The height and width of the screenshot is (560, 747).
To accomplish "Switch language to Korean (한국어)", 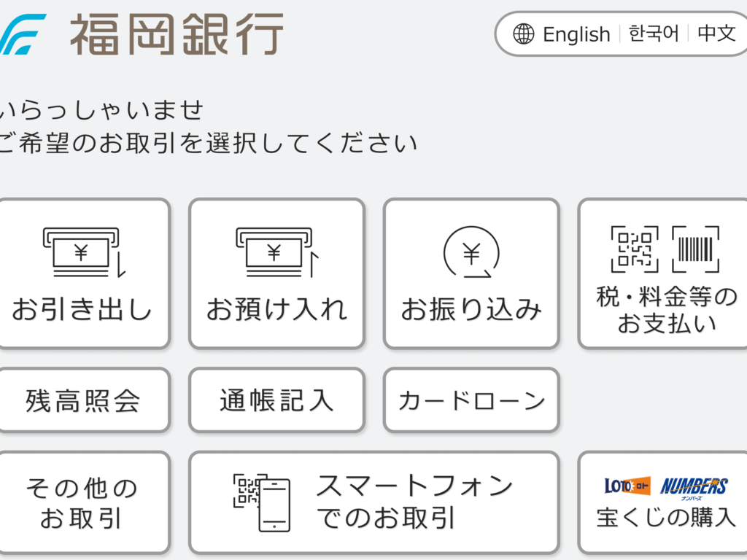I will (x=654, y=34).
